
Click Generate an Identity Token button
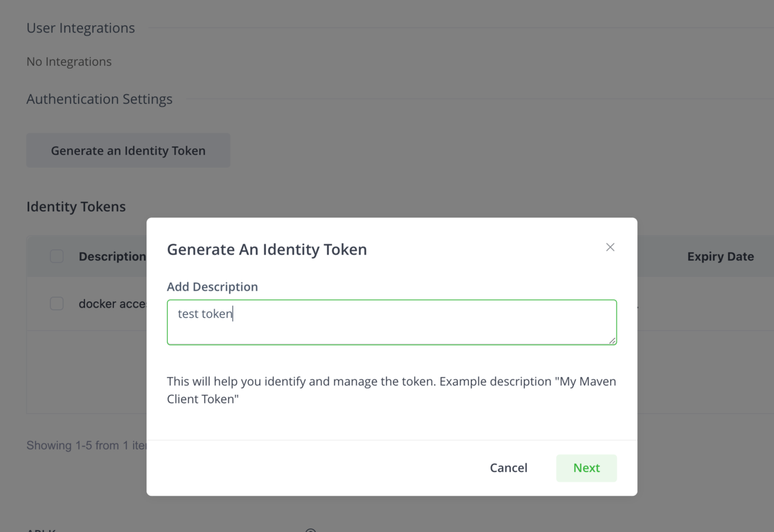pos(128,150)
